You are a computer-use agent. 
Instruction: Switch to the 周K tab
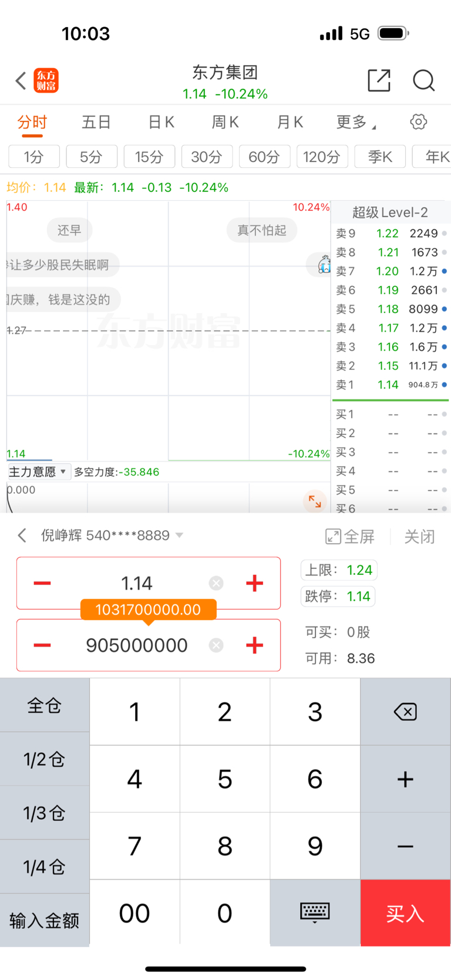pos(225,122)
